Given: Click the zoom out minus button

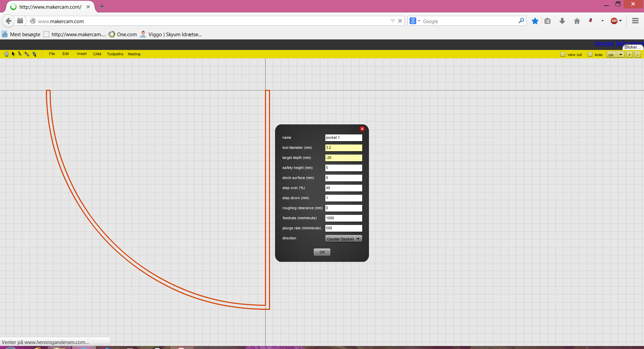Looking at the screenshot, I should [637, 55].
